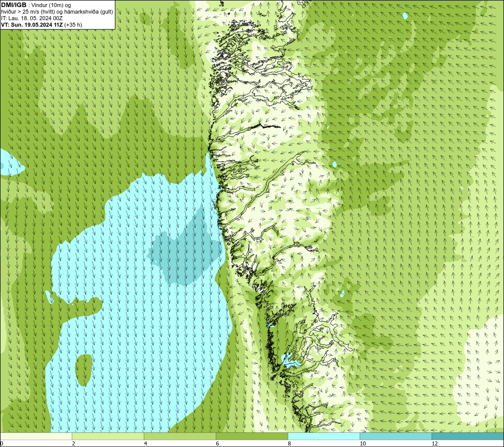Click the 'DMI/IGB' title text in legend box
The image size is (504, 447).
[x=14, y=5]
